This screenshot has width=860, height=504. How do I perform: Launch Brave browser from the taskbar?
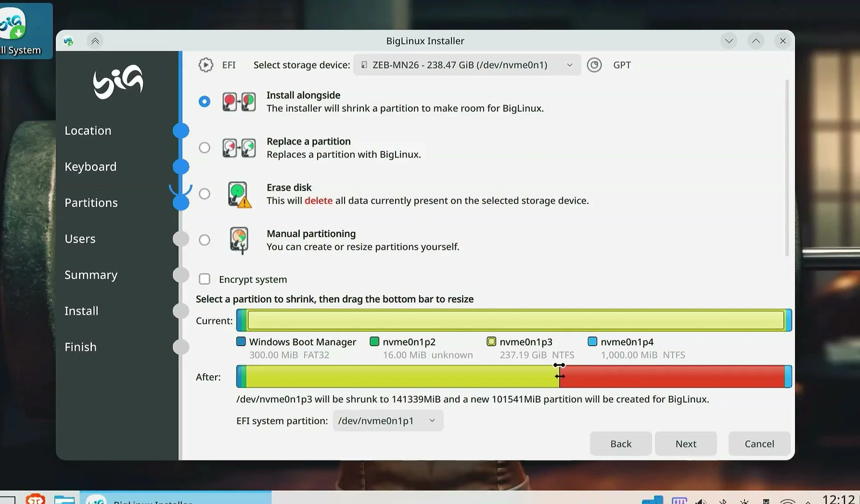click(35, 500)
